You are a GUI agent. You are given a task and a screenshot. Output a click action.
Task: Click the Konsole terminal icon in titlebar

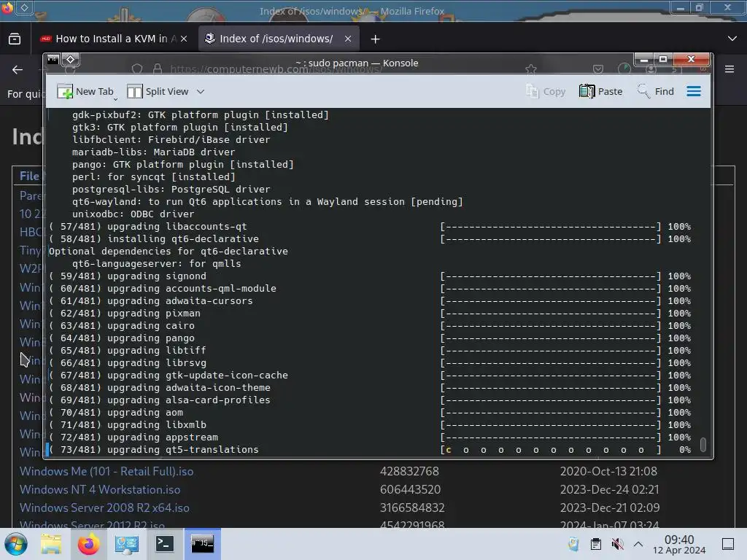click(53, 60)
